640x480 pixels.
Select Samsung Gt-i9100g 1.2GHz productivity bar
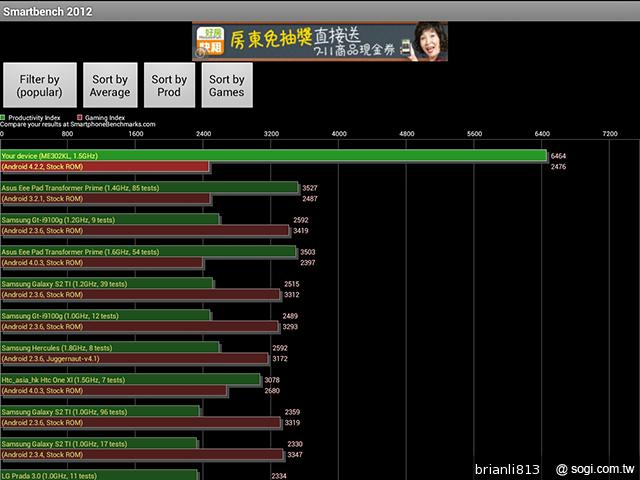click(x=110, y=220)
